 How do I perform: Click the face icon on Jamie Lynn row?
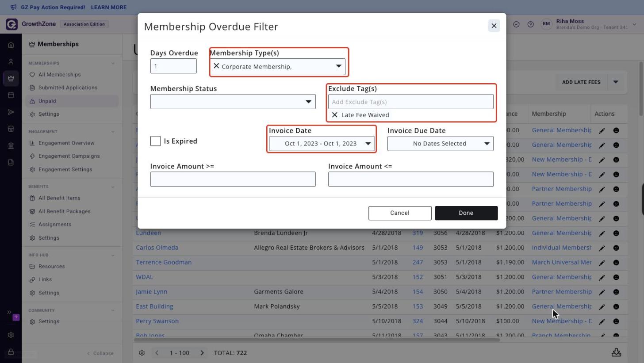click(x=616, y=292)
